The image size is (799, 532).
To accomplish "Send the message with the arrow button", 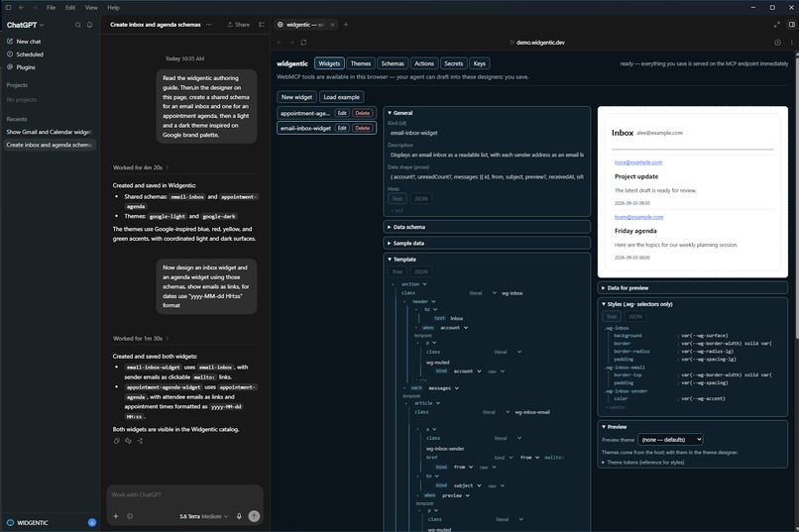I will tap(254, 516).
